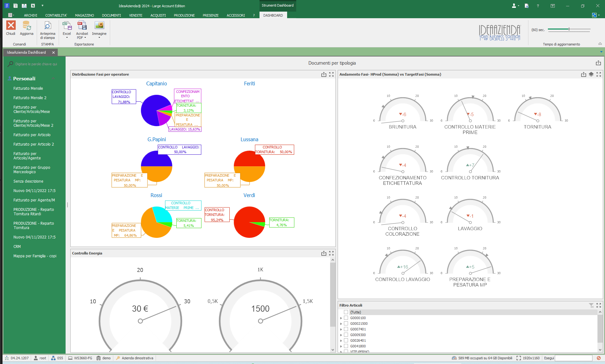This screenshot has height=364, width=605.
Task: Open Mappa per Famiglia - copi
Action: coord(35,256)
